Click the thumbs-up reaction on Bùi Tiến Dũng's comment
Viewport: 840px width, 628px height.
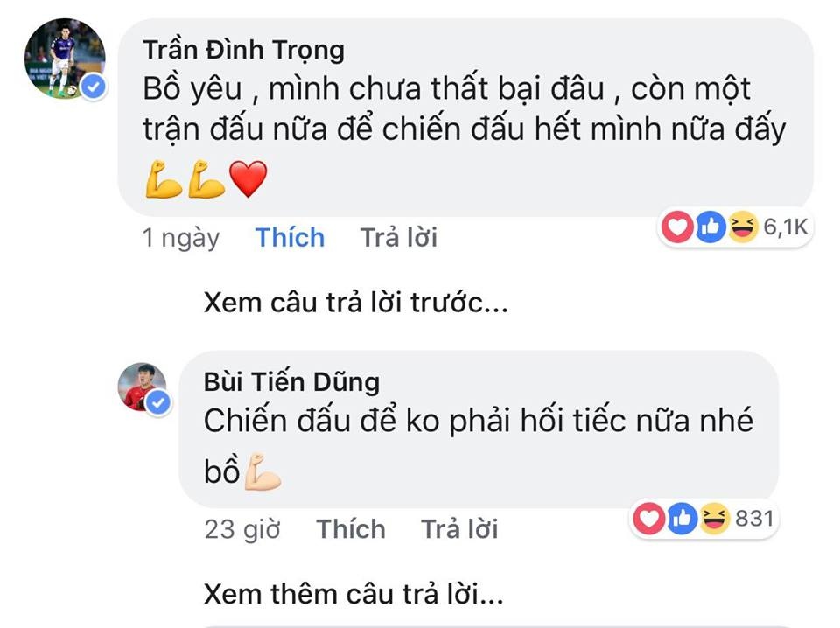681,520
